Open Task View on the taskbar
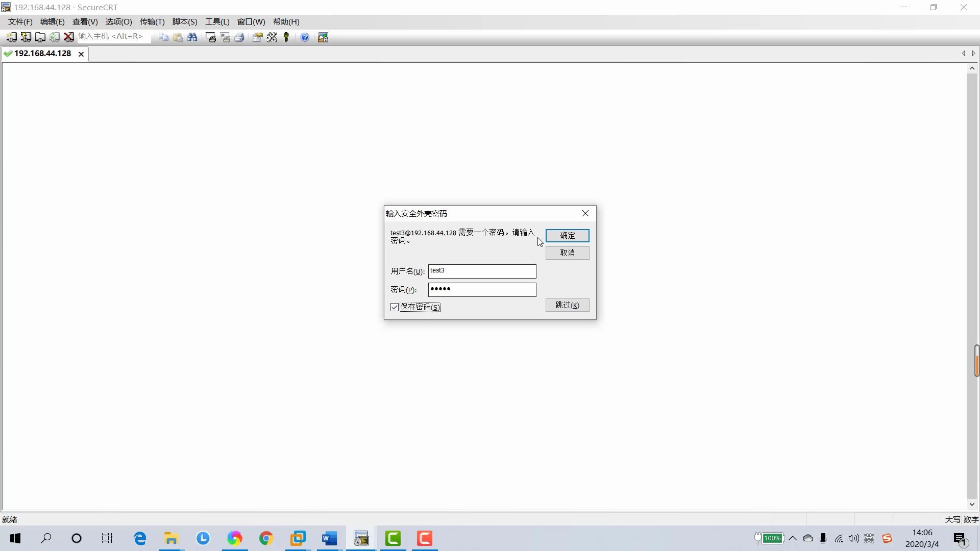The image size is (980, 551). click(x=107, y=538)
